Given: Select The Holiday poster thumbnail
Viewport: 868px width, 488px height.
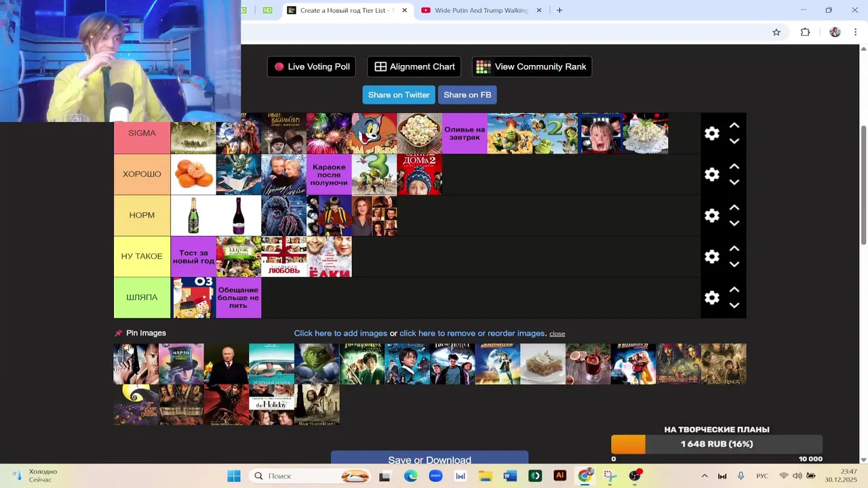Looking at the screenshot, I should tap(271, 405).
